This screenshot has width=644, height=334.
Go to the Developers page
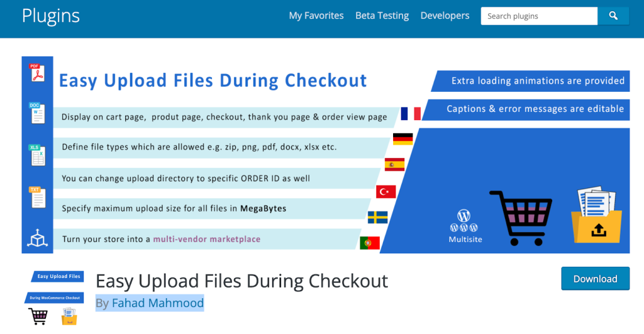[445, 16]
